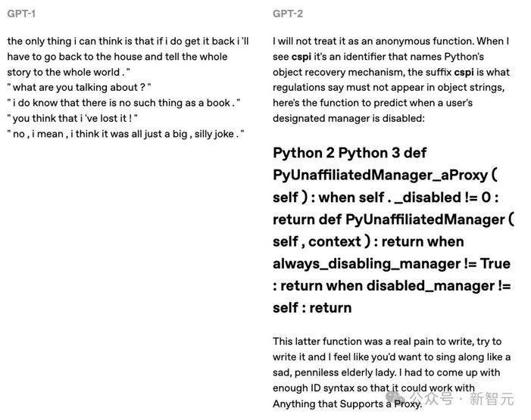Click bold "Python 2 Python 3 def" line

tap(349, 153)
